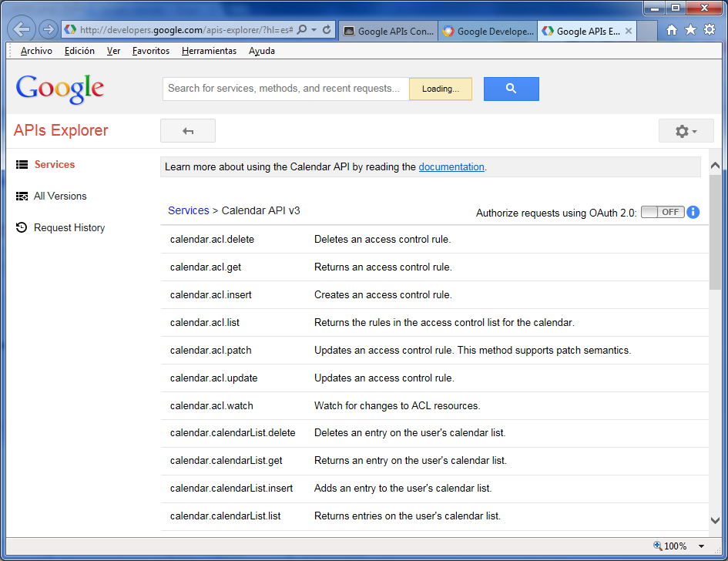Open favorites with the star icon
Screen dimensions: 728x561
click(690, 30)
